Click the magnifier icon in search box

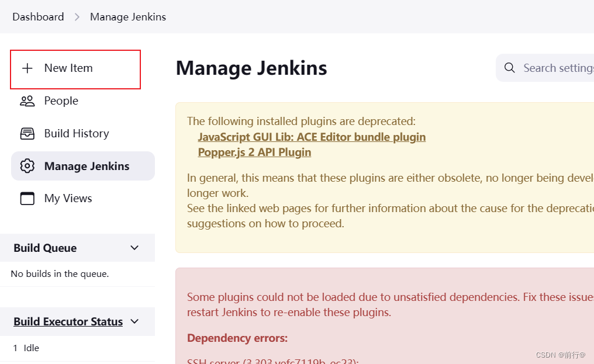(x=510, y=68)
